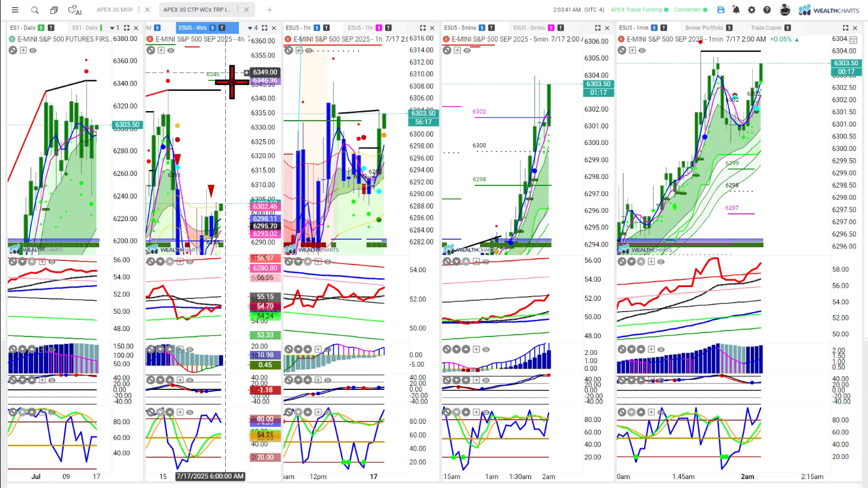The image size is (868, 488).
Task: Toggle visibility eye on 1h main chart
Action: [x=309, y=51]
